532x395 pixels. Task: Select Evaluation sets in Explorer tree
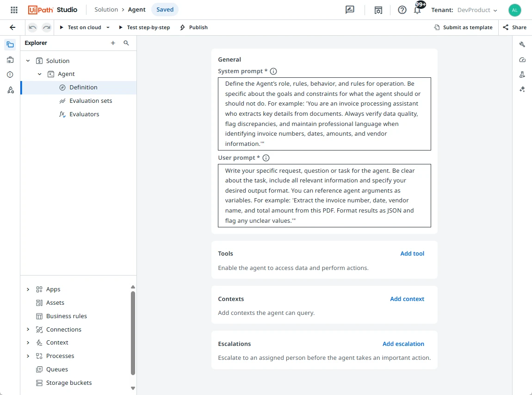[91, 101]
